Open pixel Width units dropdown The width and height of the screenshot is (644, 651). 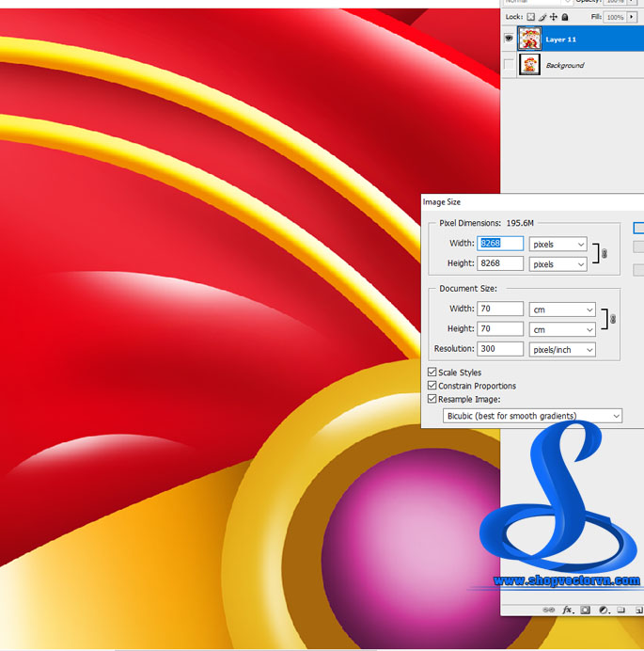click(x=558, y=245)
